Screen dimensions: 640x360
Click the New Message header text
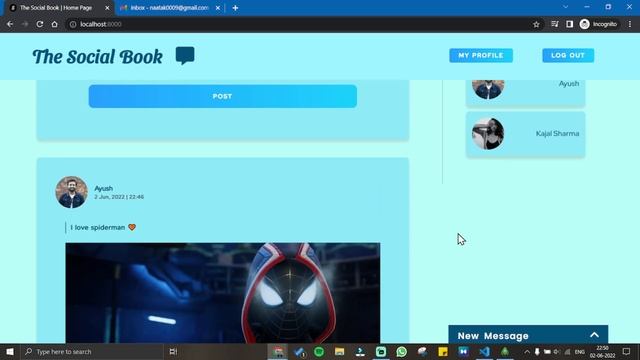coord(493,336)
